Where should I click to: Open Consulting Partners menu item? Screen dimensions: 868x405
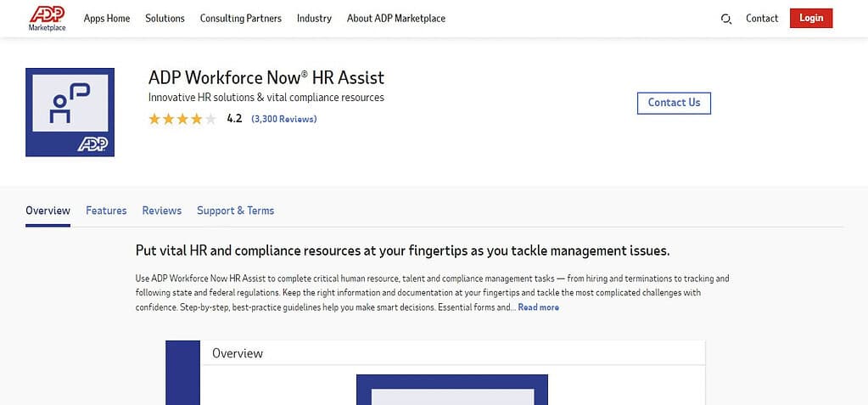241,19
